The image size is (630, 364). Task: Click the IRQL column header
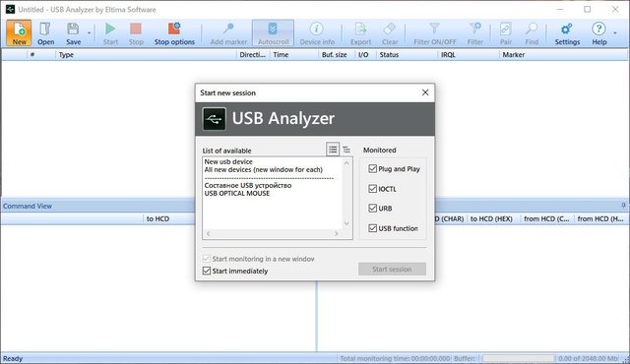(x=469, y=54)
